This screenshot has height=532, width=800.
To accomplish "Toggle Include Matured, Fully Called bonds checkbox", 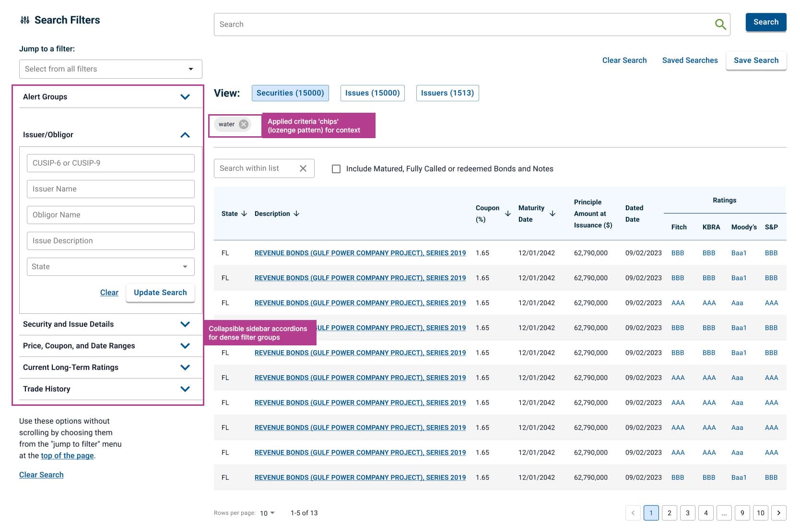I will tap(336, 169).
